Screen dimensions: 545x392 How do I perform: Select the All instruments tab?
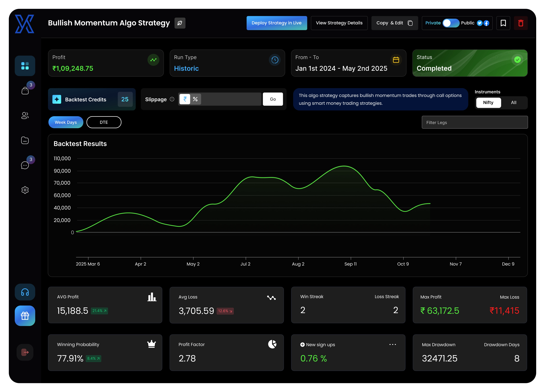(513, 103)
